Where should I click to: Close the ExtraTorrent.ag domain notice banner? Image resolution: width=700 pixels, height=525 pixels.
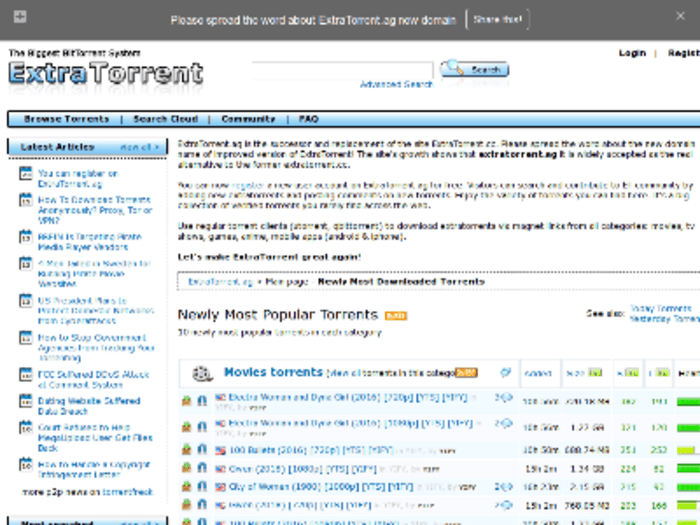click(680, 16)
